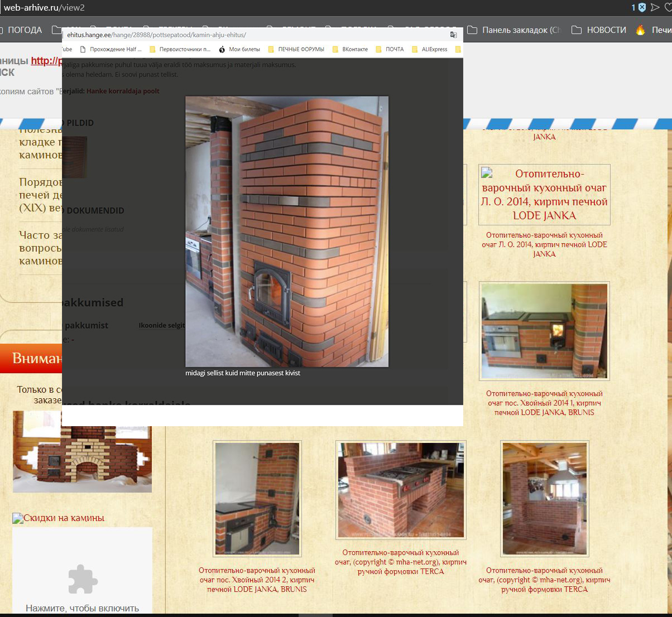Open the НОВОСТИ bookmarks folder
The height and width of the screenshot is (617, 672).
pos(599,30)
